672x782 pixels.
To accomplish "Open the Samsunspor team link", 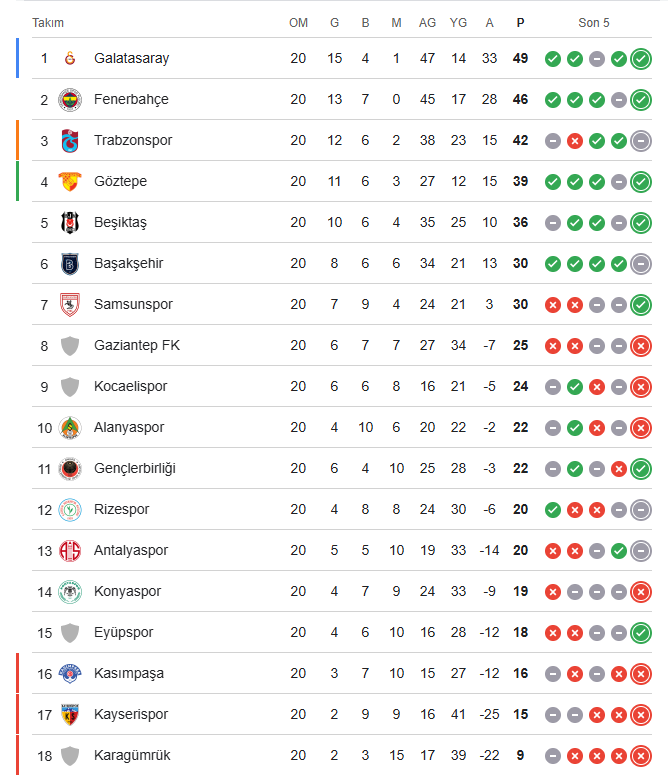I will pyautogui.click(x=133, y=304).
